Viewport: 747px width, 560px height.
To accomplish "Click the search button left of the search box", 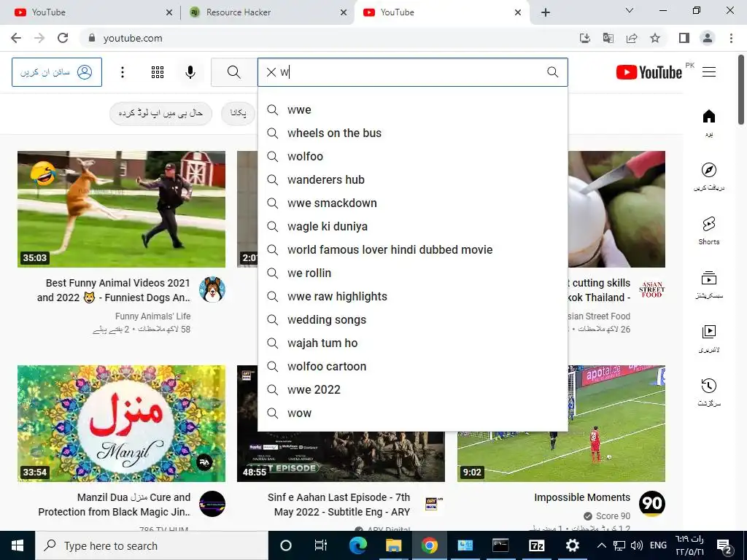I will click(234, 72).
